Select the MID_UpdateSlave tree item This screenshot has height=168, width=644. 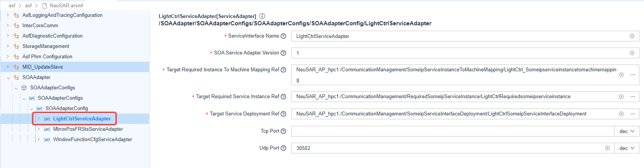pos(42,67)
